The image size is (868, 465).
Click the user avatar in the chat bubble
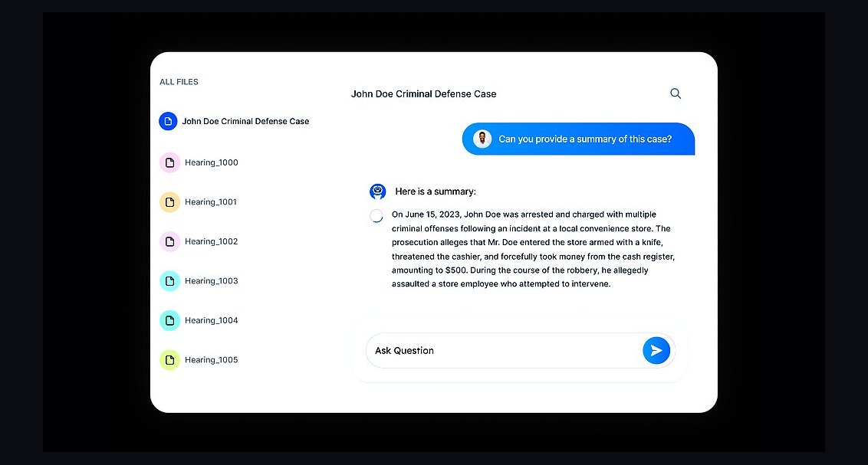click(482, 139)
